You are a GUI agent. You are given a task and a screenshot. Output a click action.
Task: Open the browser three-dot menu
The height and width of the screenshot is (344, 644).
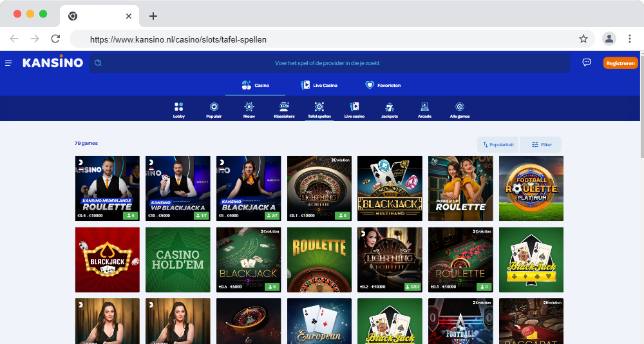[x=630, y=39]
